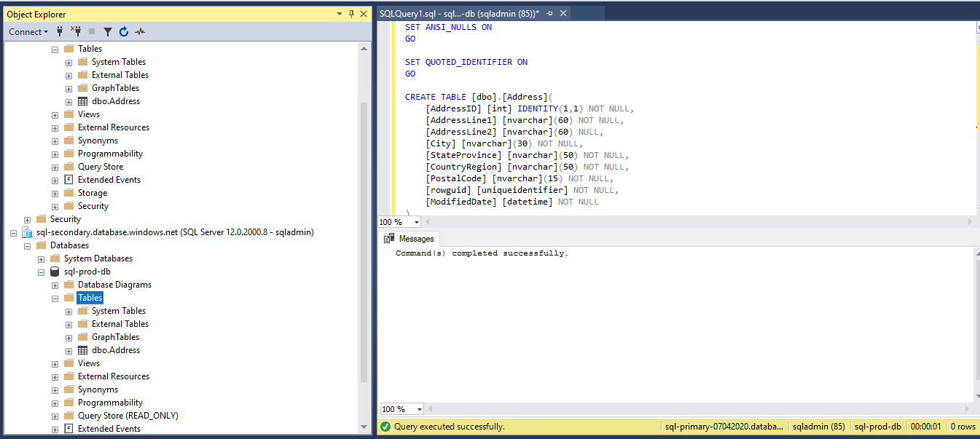Select the highlighted Tables tree item
The height and width of the screenshot is (439, 980).
tap(90, 298)
